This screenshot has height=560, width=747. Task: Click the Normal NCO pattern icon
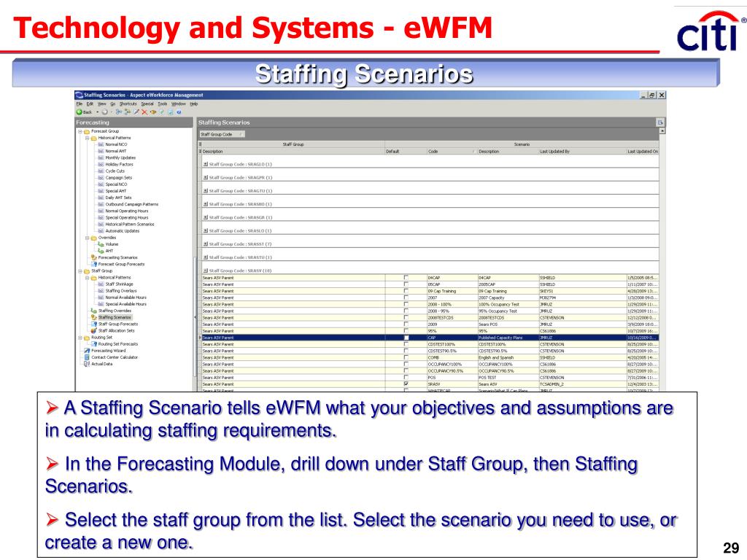click(101, 144)
